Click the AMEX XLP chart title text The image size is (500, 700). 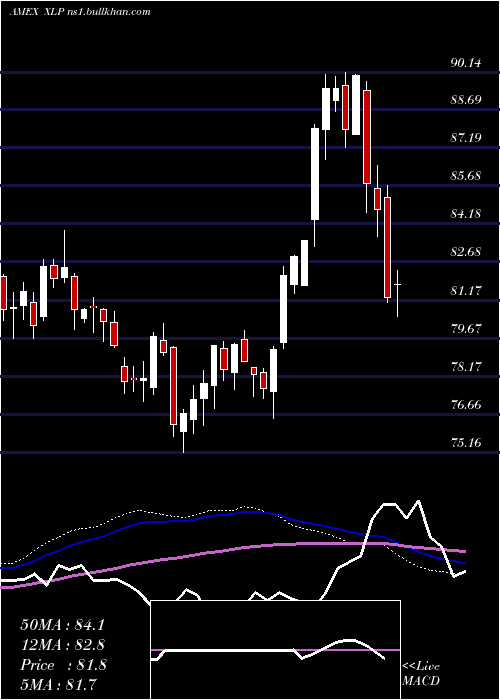[80, 12]
